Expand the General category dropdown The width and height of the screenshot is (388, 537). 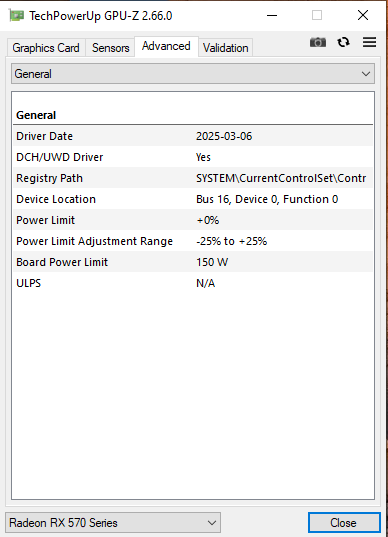click(x=193, y=74)
